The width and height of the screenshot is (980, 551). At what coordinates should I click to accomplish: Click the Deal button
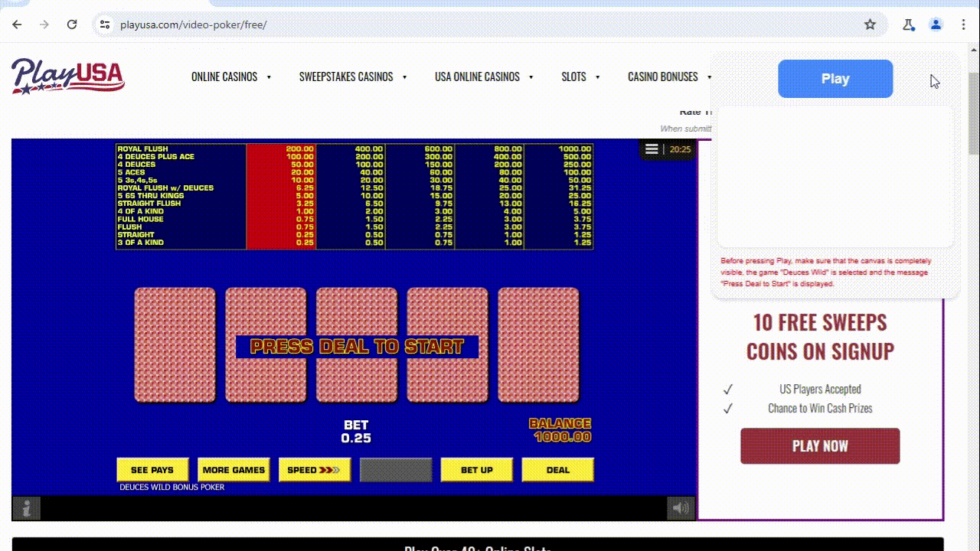pos(558,470)
